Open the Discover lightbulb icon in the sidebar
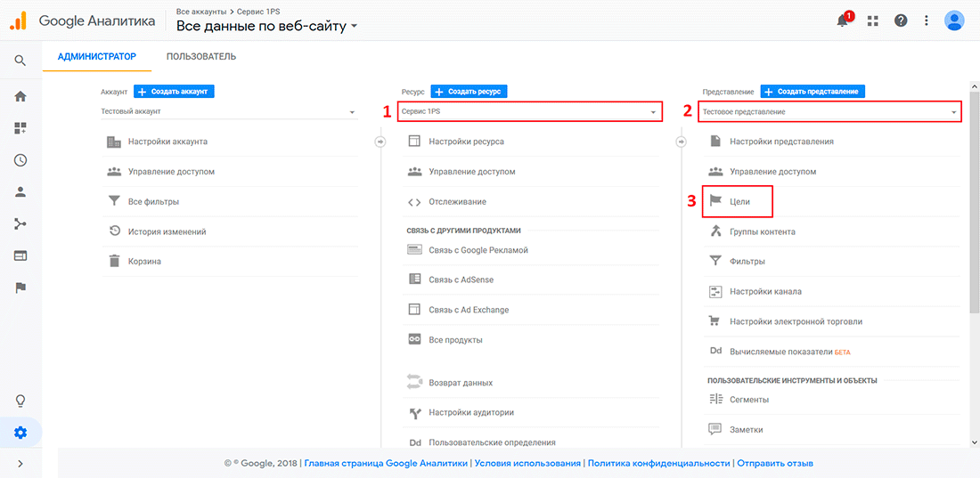The height and width of the screenshot is (478, 980). (x=20, y=400)
